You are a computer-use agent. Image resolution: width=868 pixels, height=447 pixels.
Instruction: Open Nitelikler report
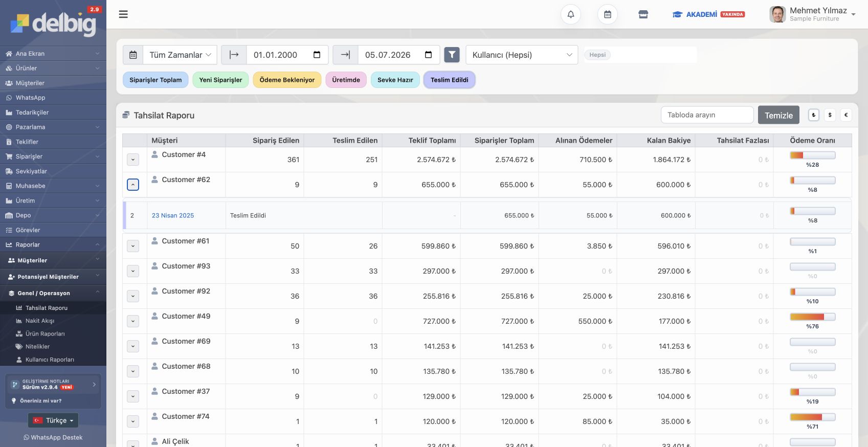click(53, 346)
